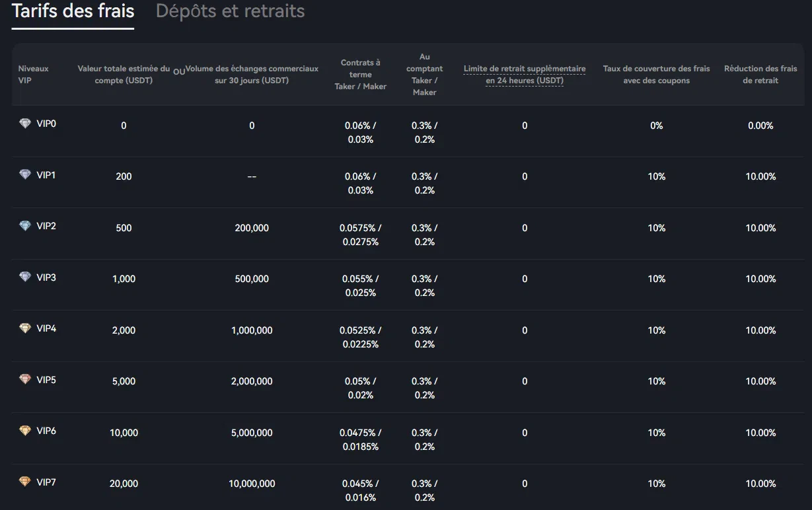The height and width of the screenshot is (510, 812).
Task: Click the VIP7 10,000,000 volume cell
Action: click(x=252, y=484)
